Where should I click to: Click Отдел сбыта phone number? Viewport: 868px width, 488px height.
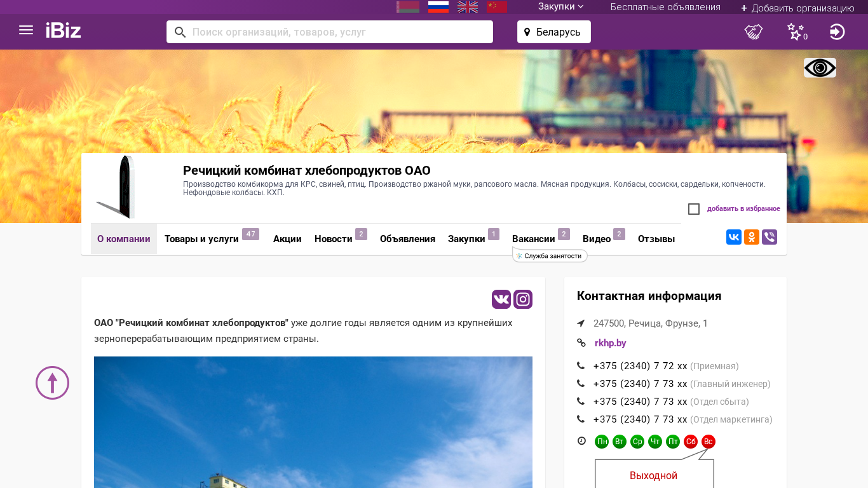pos(640,402)
